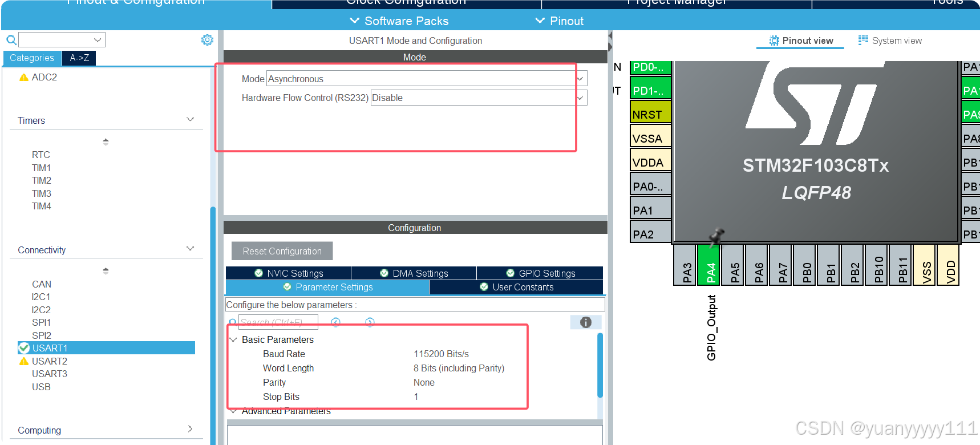This screenshot has height=445, width=980.
Task: Click the NVIC Settings check icon
Action: point(258,273)
